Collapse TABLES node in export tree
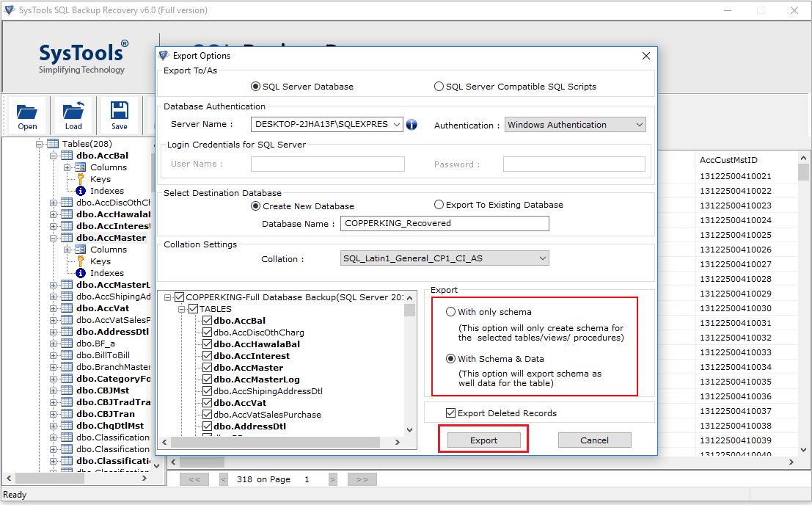812x505 pixels. click(x=182, y=309)
